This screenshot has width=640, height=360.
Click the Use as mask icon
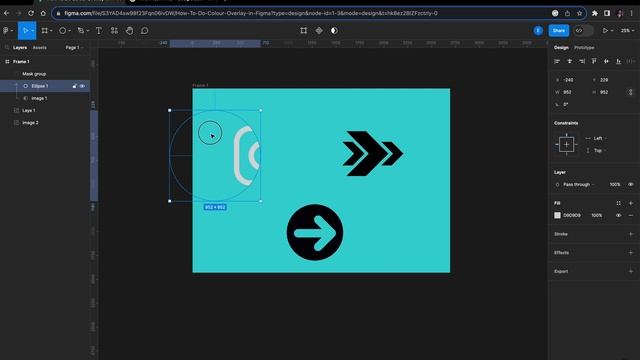334,31
